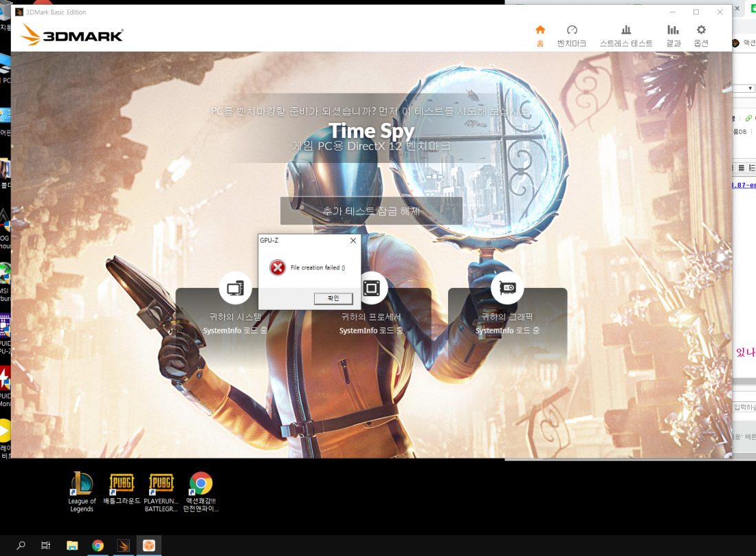Open 3DMark Options gear tab
The width and height of the screenshot is (756, 556).
click(701, 35)
